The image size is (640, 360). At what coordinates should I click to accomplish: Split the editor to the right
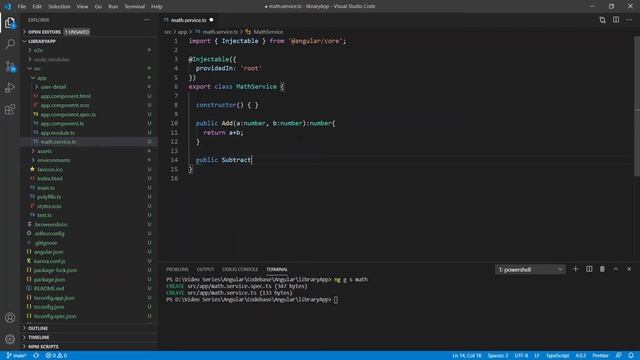(616, 20)
